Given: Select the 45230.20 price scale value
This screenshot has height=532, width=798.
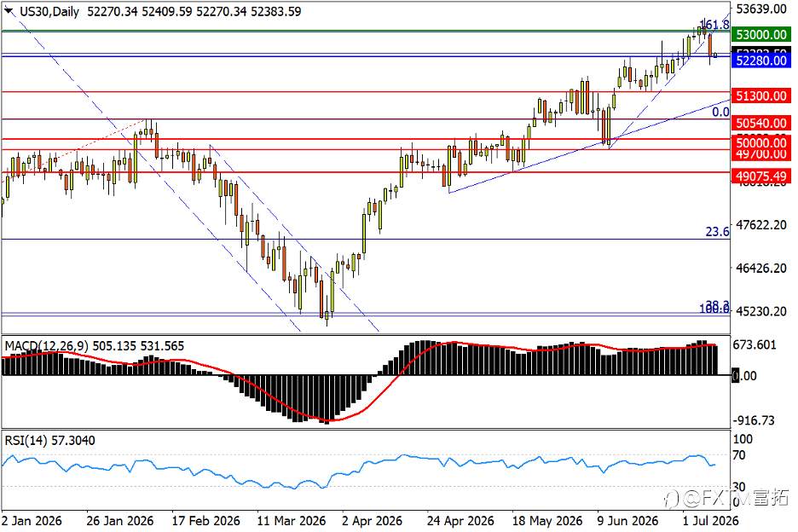Looking at the screenshot, I should (x=761, y=311).
